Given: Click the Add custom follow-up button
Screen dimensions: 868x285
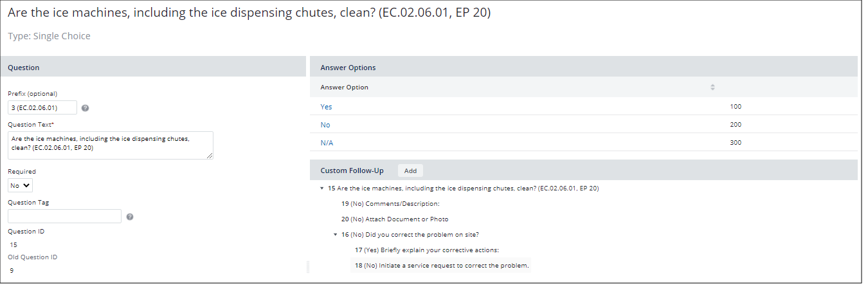Looking at the screenshot, I should point(410,170).
